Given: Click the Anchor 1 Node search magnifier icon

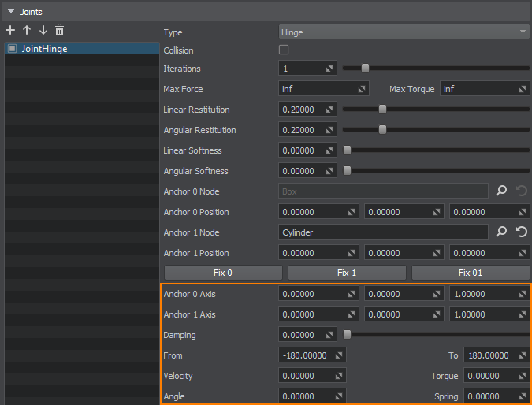Looking at the screenshot, I should pos(501,232).
